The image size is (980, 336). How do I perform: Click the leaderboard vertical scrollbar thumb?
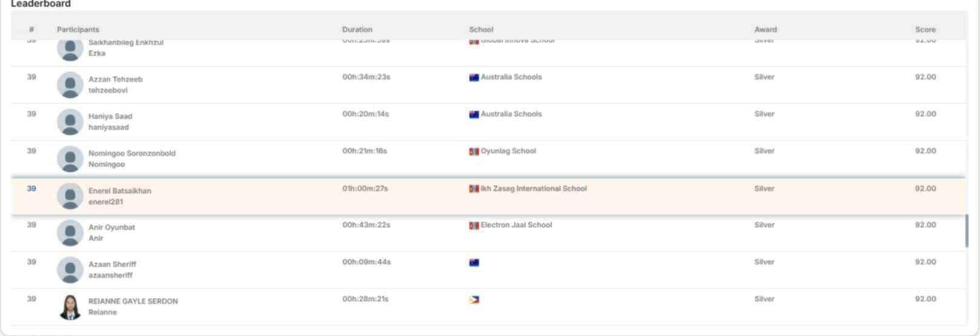pos(965,230)
